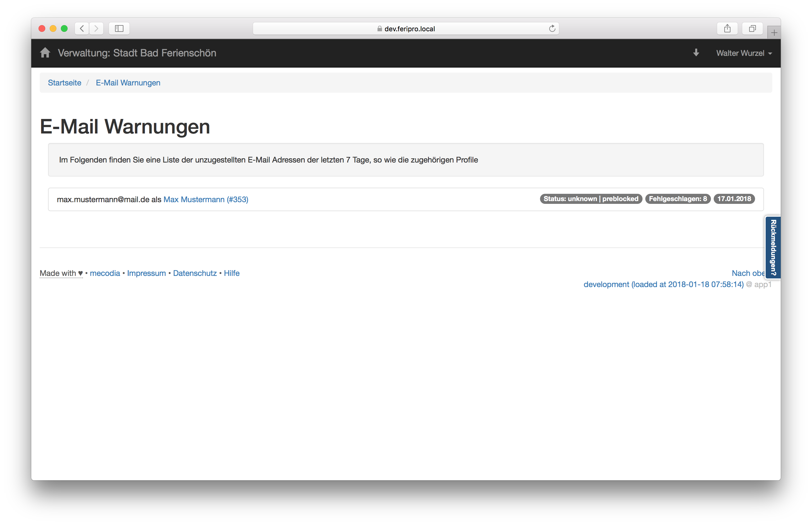Open the Datenschutz footer link

pos(195,273)
